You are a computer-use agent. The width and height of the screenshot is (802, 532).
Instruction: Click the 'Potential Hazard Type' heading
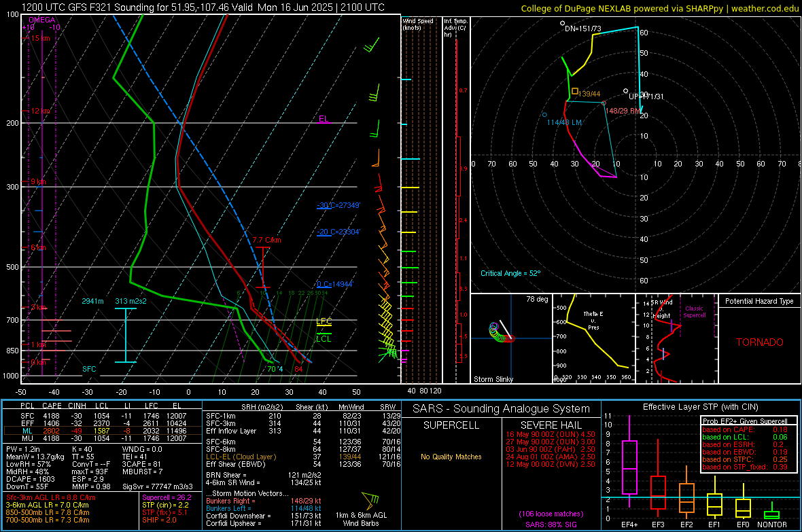[759, 301]
